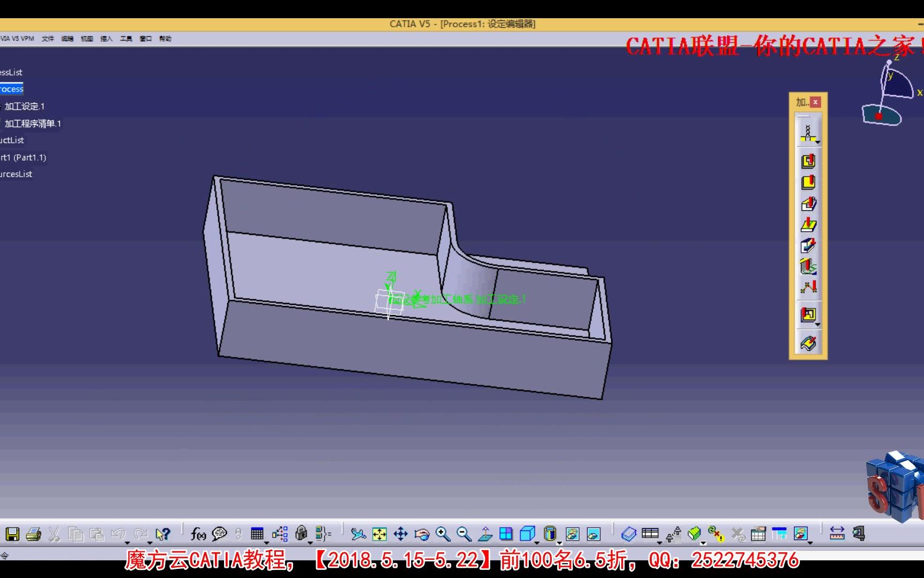
Task: Open the isometric view flyout arrow
Action: [x=537, y=543]
